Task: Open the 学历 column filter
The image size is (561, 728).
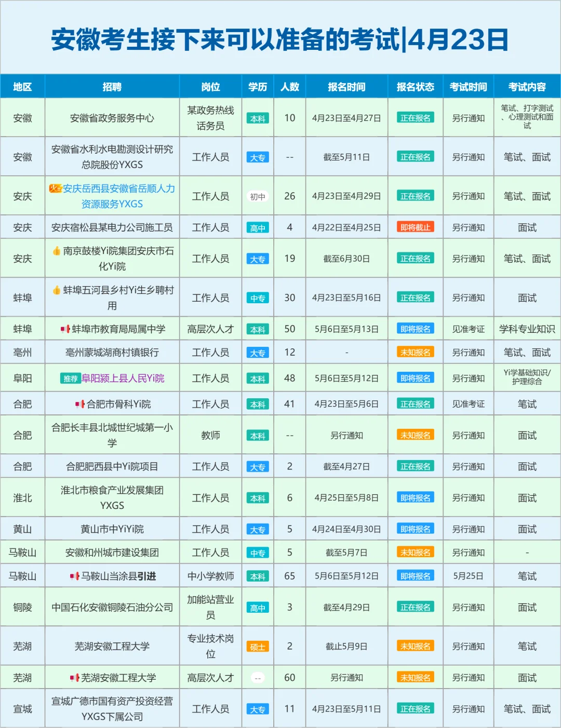Action: coord(258,87)
